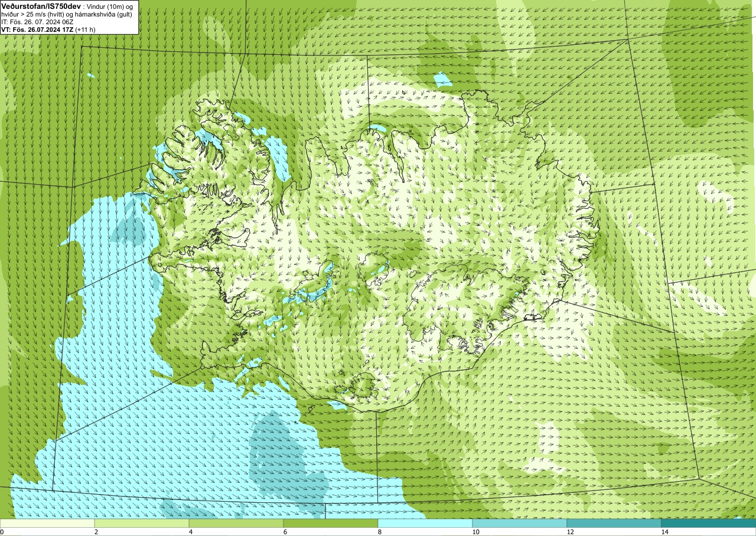Click the turquoise 10–12 legend swatch
756x536 pixels.
520,523
